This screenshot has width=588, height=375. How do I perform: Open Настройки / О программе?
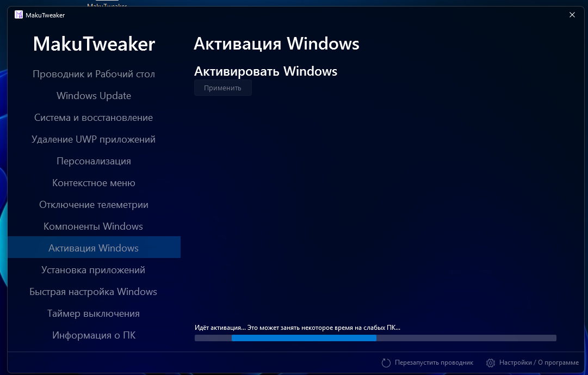coord(539,362)
